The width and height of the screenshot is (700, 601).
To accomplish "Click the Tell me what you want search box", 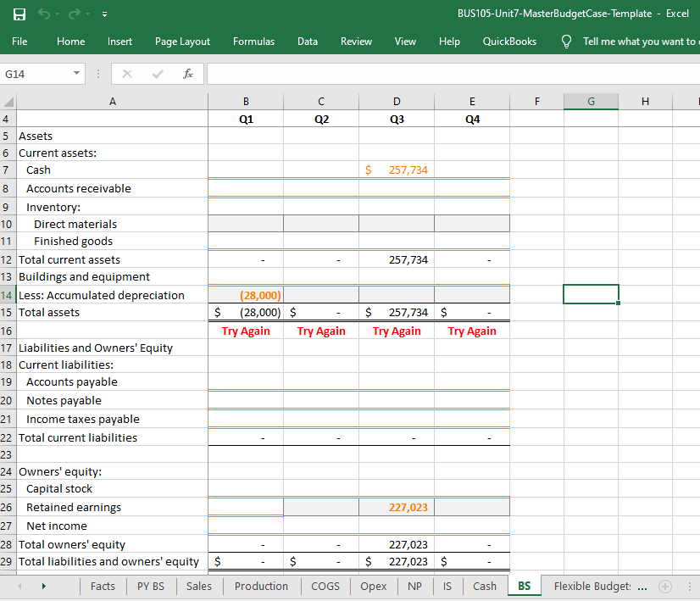I will [x=639, y=42].
